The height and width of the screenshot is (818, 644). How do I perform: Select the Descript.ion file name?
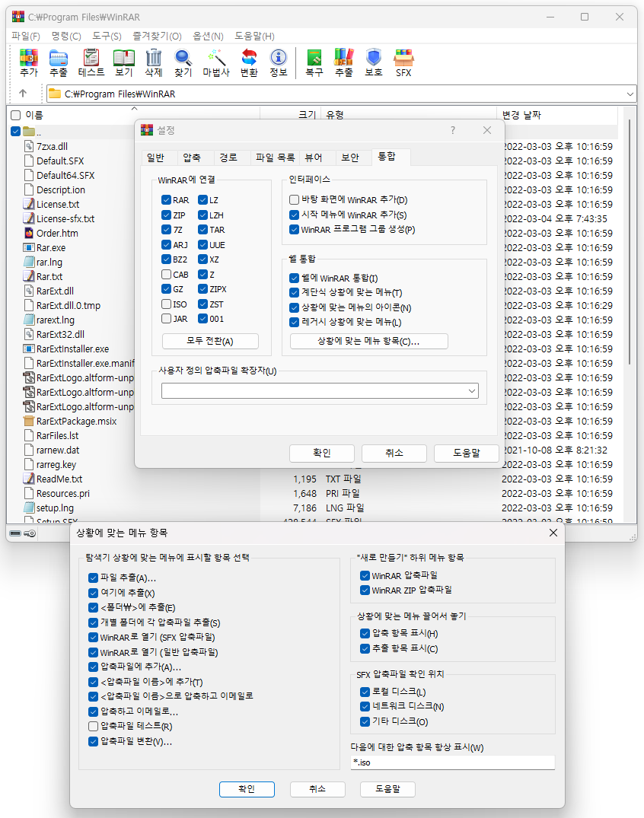coord(61,190)
